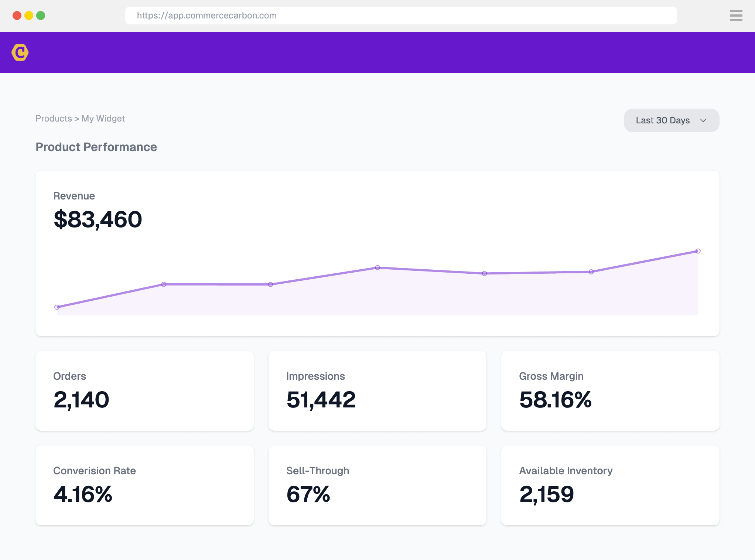This screenshot has height=560, width=755.
Task: Click the yellow minimize traffic light
Action: click(29, 16)
